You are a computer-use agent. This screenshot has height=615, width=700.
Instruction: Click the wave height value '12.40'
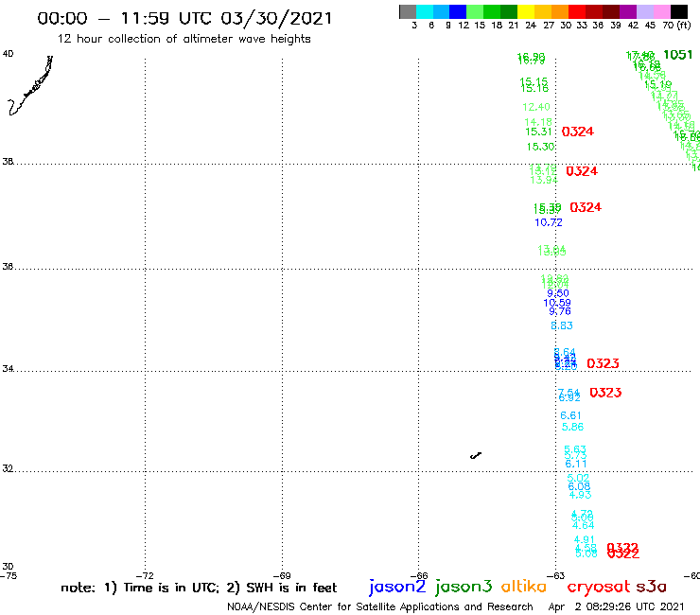[x=536, y=107]
